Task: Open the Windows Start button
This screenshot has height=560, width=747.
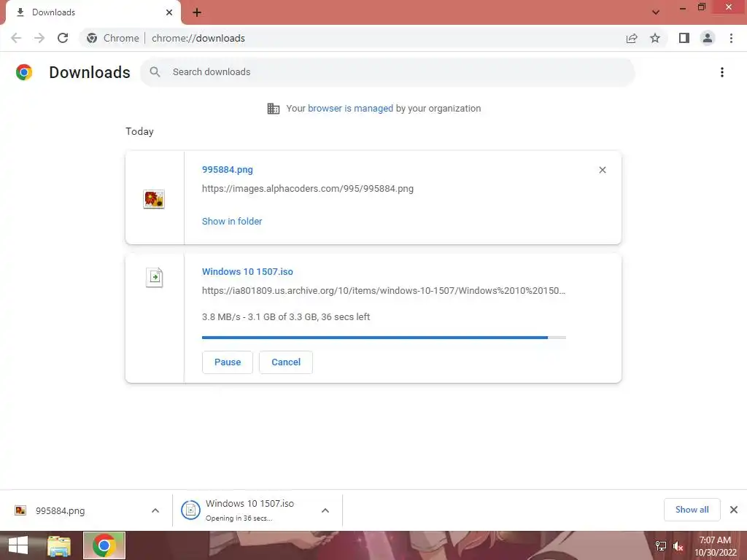Action: coord(18,545)
